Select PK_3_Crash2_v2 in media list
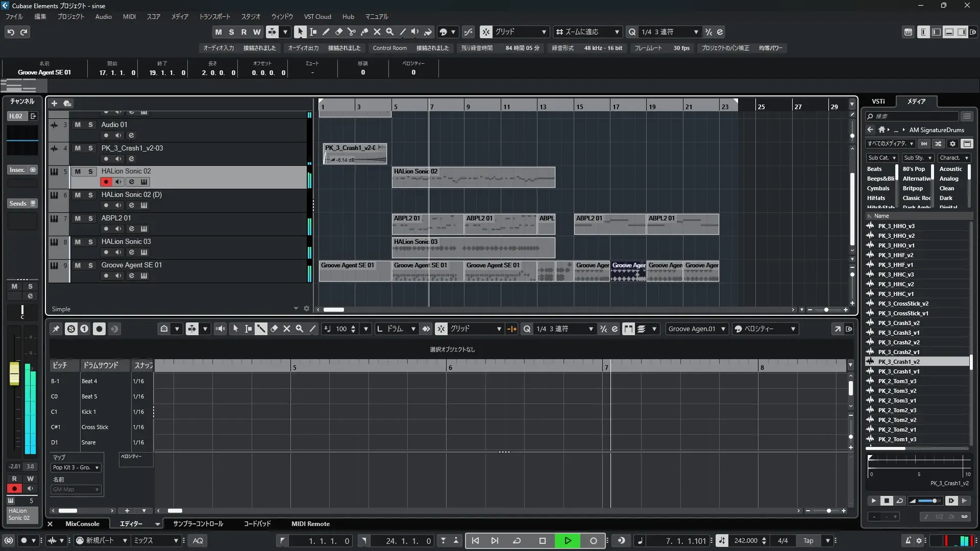 click(898, 342)
